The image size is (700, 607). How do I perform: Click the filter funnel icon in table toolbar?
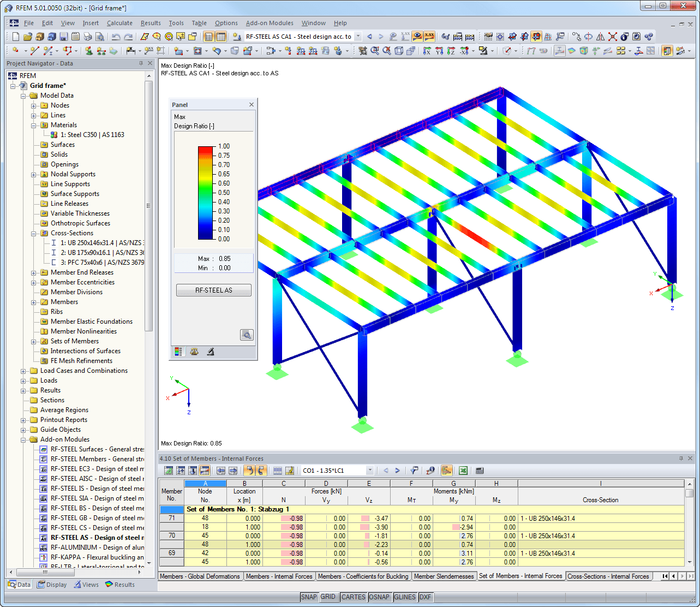414,471
